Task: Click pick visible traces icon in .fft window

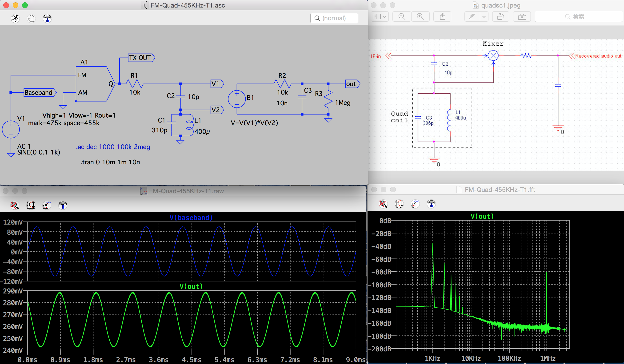Action: (415, 204)
